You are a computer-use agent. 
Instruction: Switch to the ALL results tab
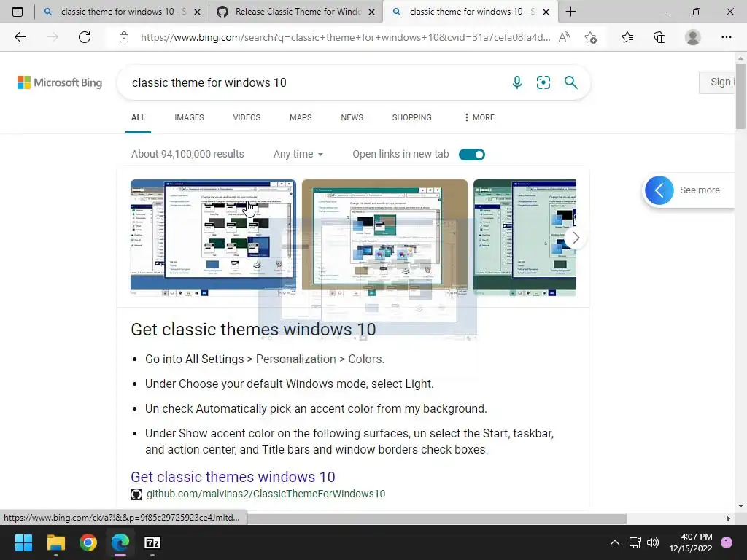point(138,117)
